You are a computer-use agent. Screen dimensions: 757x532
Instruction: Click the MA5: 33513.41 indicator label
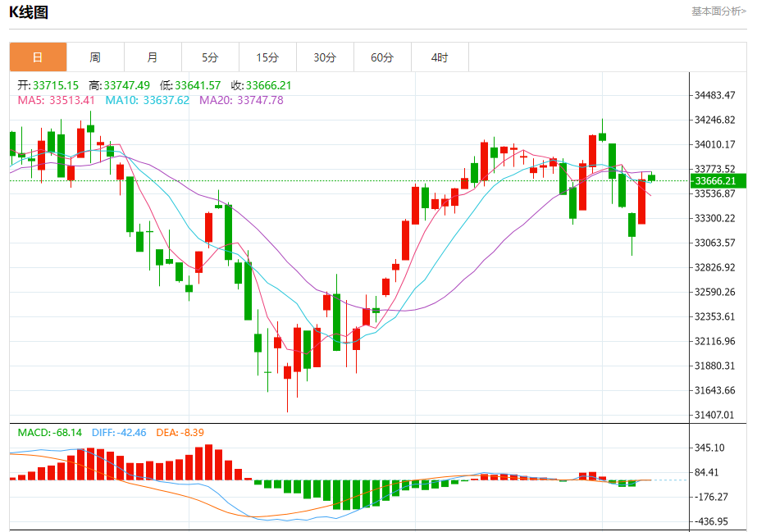click(x=56, y=100)
